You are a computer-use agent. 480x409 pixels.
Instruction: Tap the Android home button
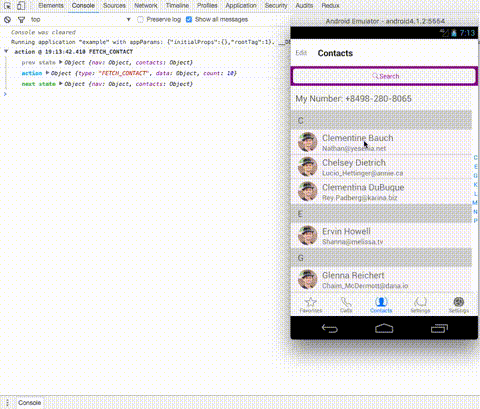384,328
